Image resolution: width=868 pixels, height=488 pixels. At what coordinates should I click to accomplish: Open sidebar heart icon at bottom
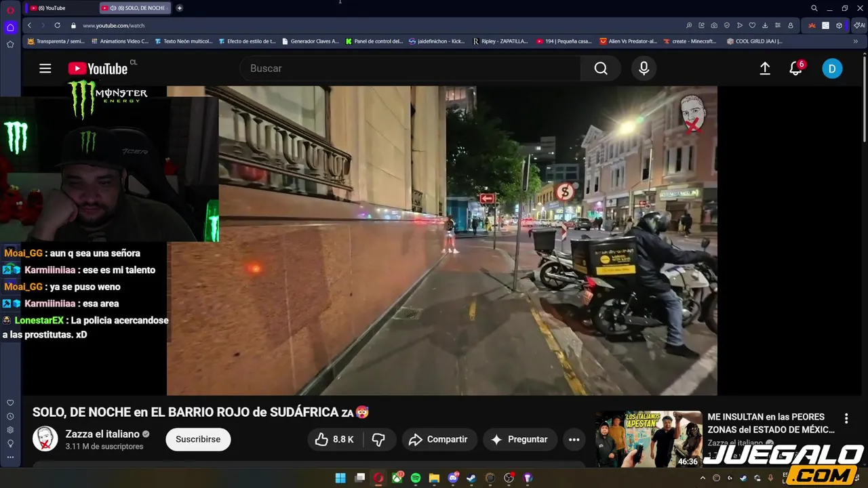[x=10, y=403]
